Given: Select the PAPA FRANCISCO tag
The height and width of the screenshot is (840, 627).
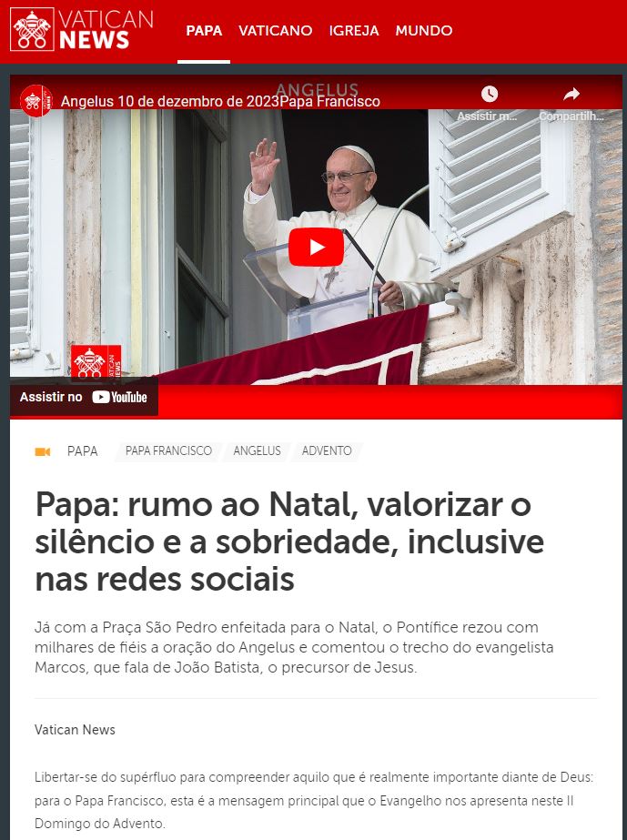Looking at the screenshot, I should [168, 451].
